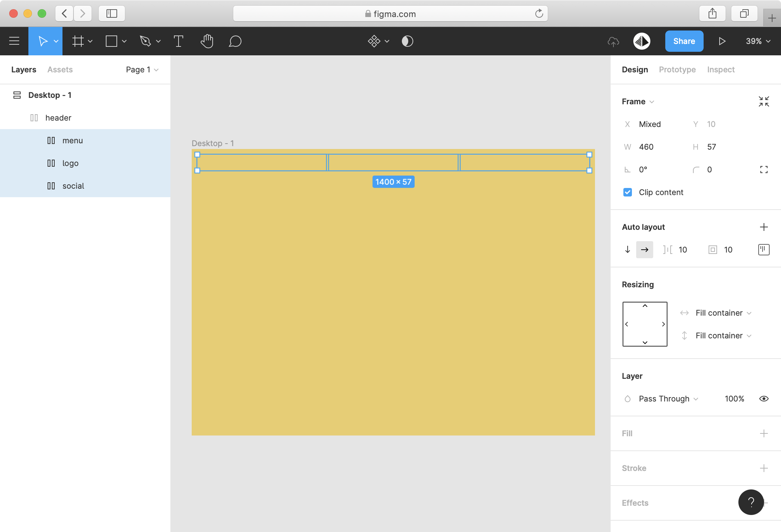
Task: Toggle layer visibility eye icon
Action: pyautogui.click(x=764, y=399)
